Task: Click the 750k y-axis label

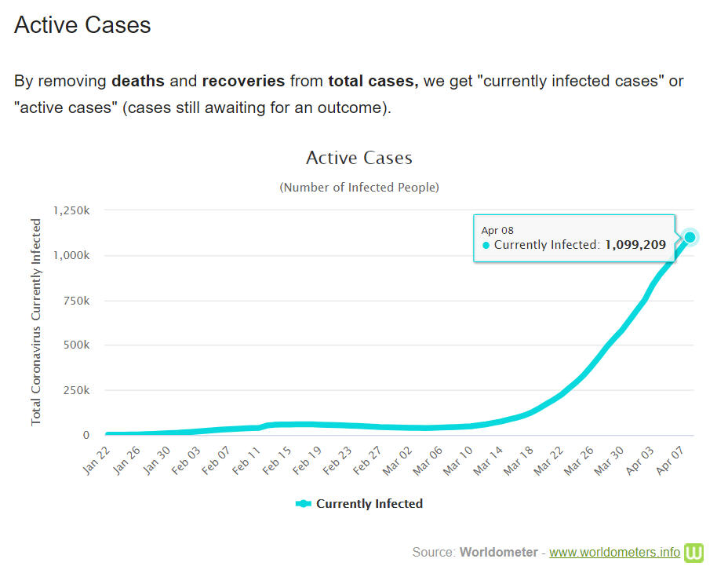Action: 75,301
